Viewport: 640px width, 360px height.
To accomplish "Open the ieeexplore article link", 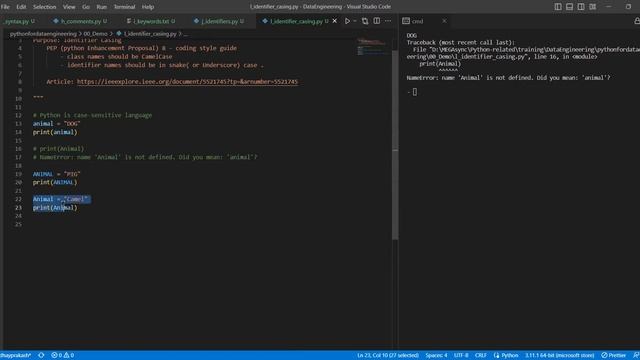I will [x=187, y=82].
